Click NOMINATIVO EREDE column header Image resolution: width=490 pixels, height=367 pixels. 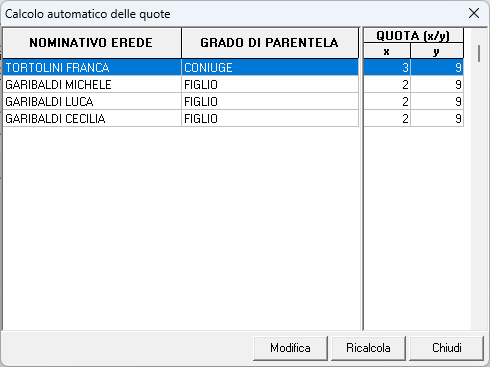point(92,43)
